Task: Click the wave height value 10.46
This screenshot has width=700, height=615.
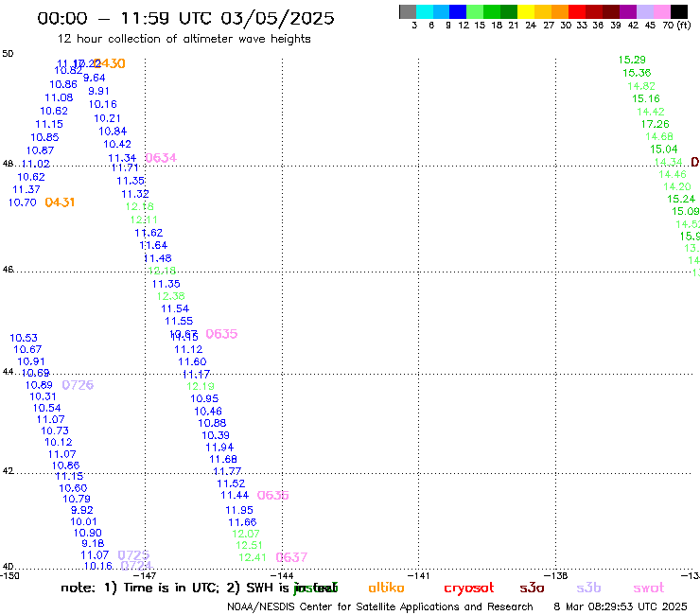Action: coord(208,412)
